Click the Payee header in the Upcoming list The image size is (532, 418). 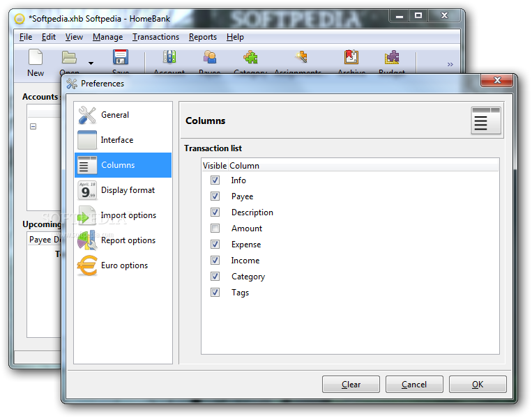pyautogui.click(x=40, y=240)
